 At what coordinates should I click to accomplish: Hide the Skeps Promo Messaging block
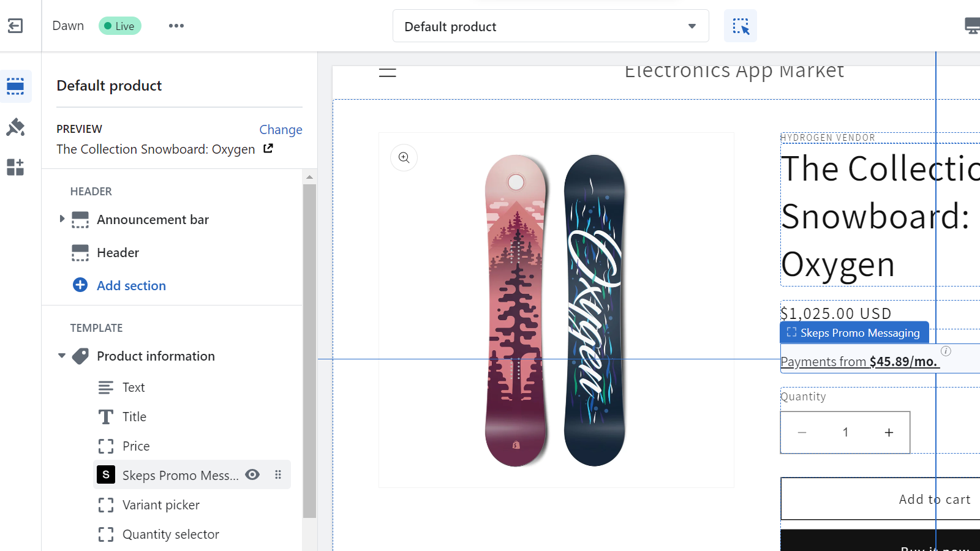252,474
